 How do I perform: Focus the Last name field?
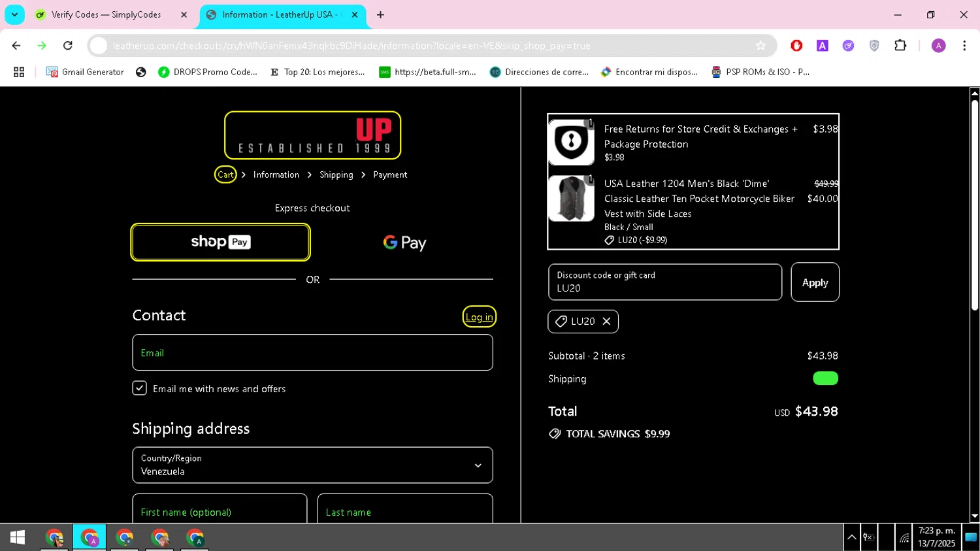click(405, 510)
